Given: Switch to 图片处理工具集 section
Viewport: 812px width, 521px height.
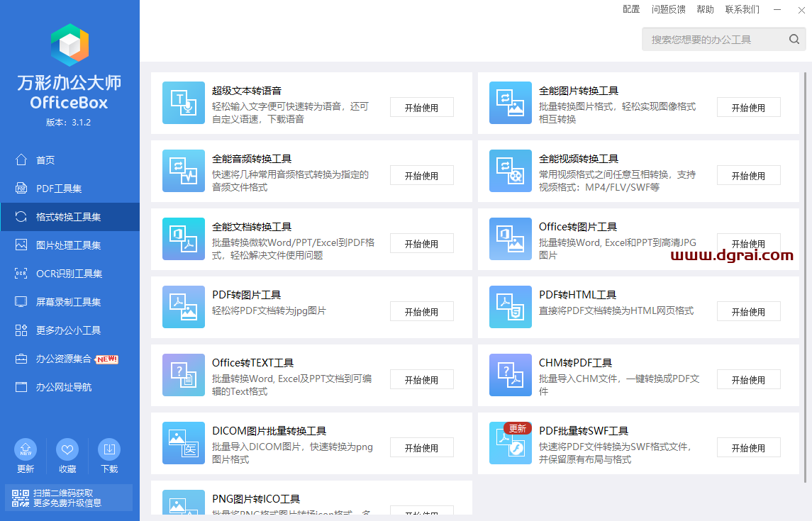Looking at the screenshot, I should 70,245.
